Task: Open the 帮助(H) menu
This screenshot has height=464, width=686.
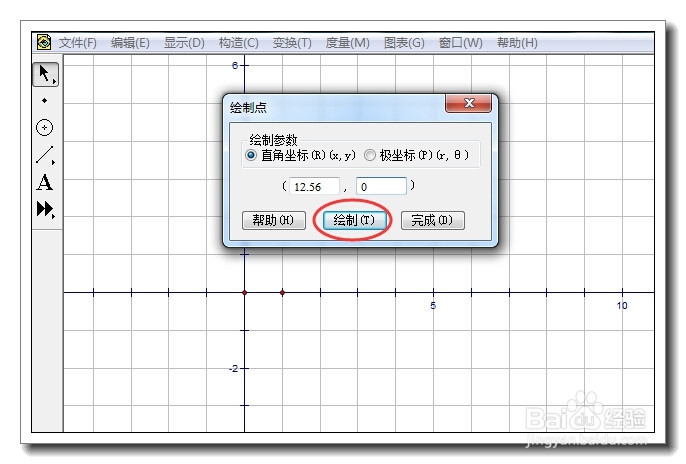Action: (x=518, y=43)
